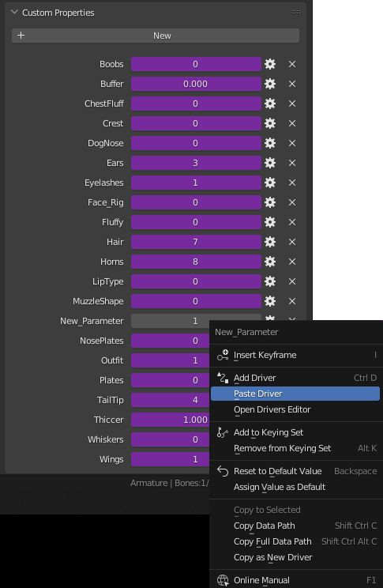Image resolution: width=383 pixels, height=588 pixels.
Task: Choose Add to Keying Set
Action: pyautogui.click(x=296, y=432)
